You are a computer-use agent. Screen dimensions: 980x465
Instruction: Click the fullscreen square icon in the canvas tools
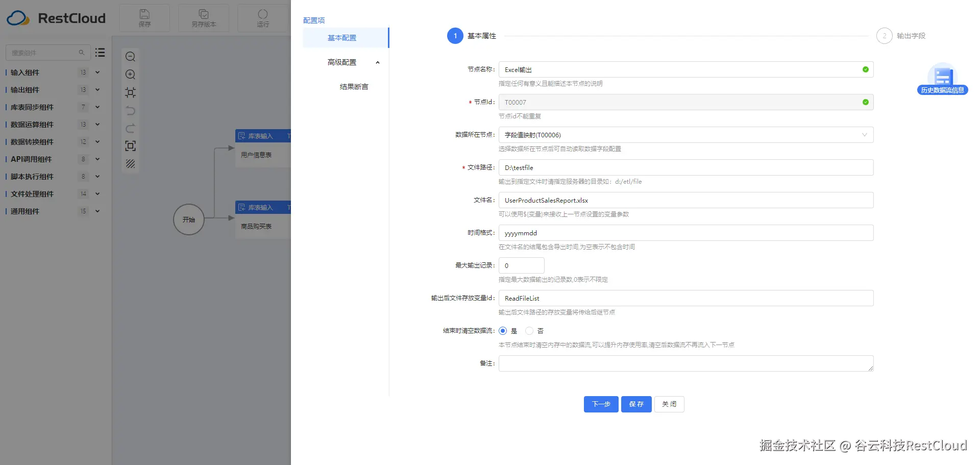[x=131, y=146]
